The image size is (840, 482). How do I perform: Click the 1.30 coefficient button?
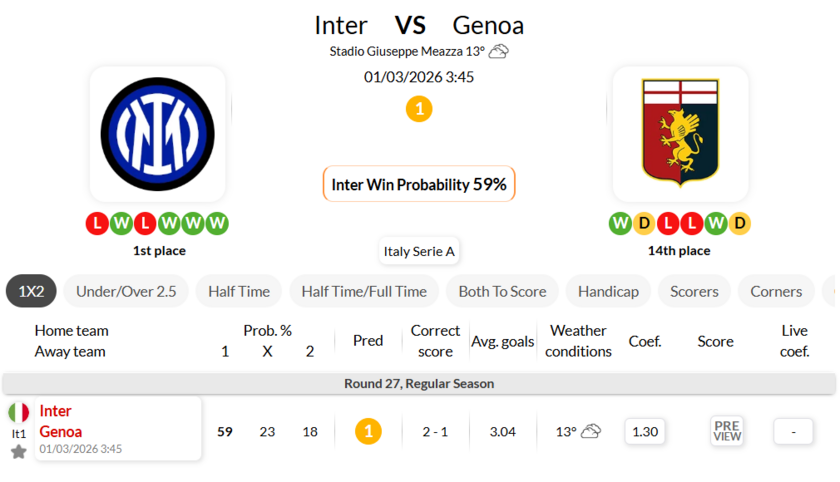click(645, 431)
